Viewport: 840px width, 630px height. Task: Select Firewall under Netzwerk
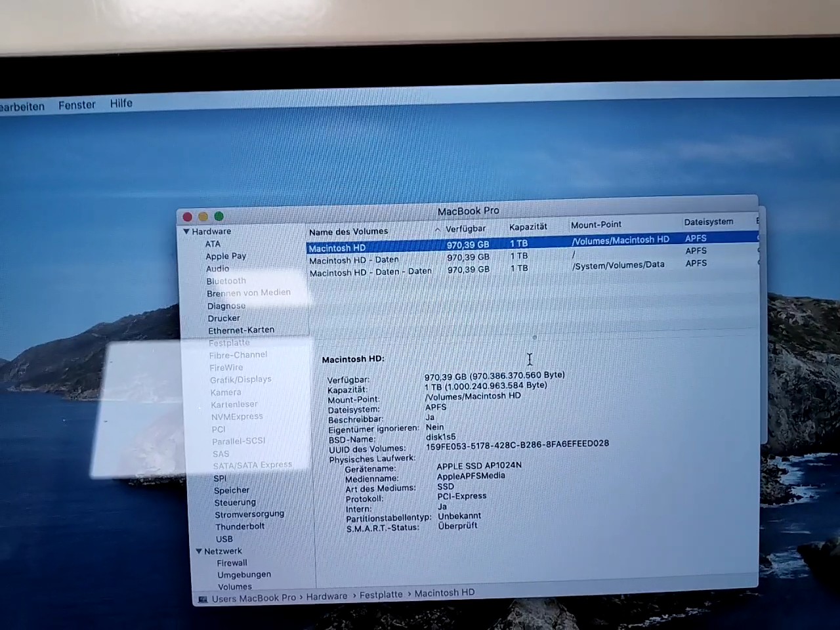click(x=232, y=563)
